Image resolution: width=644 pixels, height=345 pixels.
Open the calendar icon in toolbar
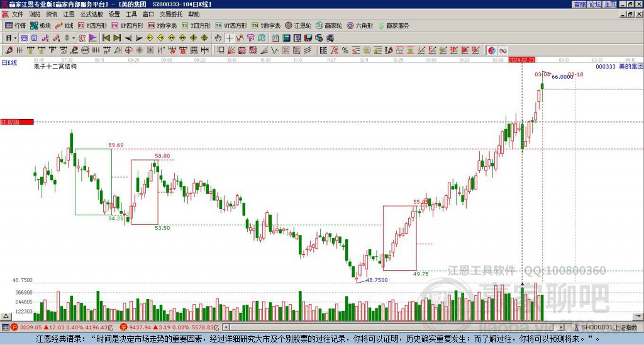click(275, 38)
